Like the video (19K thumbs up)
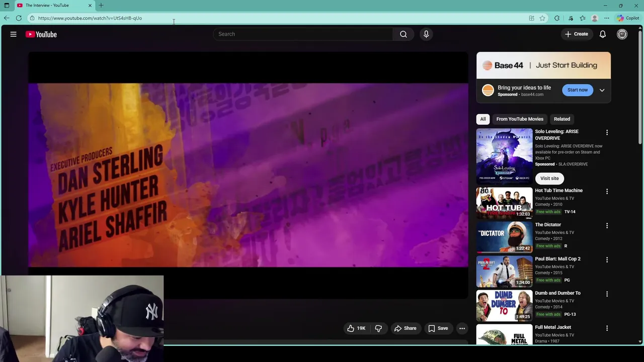 pyautogui.click(x=356, y=328)
